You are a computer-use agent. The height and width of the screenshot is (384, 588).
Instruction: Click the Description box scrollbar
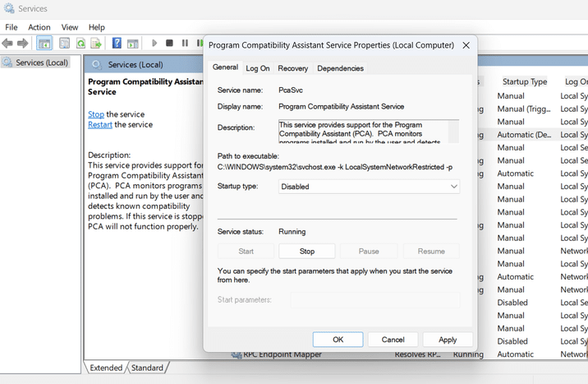[x=453, y=132]
